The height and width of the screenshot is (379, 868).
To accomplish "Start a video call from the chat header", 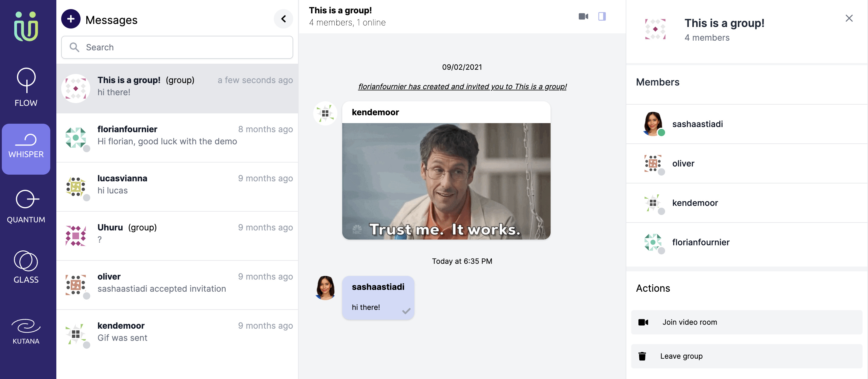I will (583, 16).
